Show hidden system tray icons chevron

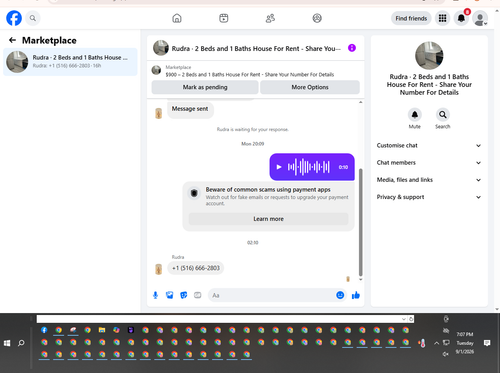point(436,343)
